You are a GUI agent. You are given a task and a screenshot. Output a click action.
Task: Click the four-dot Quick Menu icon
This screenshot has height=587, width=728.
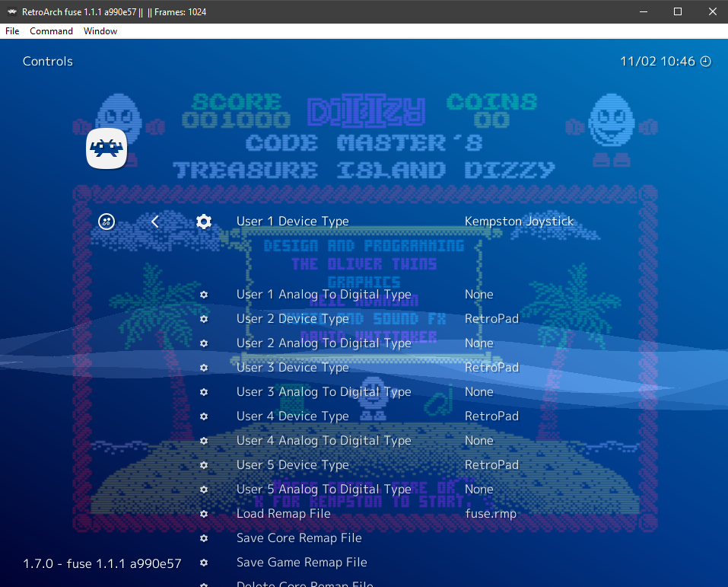pos(106,222)
